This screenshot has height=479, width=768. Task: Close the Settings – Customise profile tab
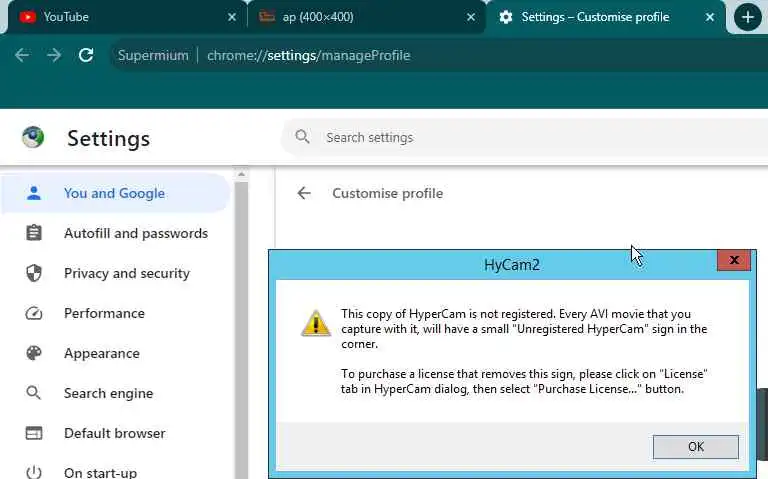(710, 17)
